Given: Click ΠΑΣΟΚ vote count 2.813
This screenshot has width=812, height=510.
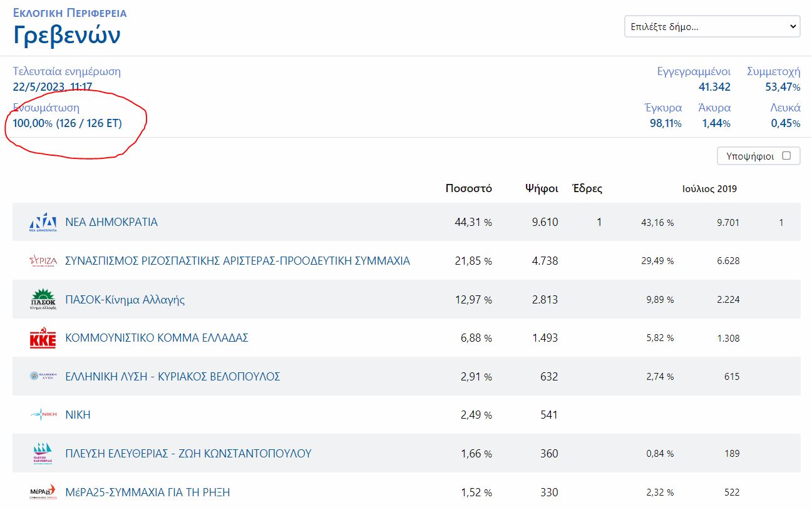Looking at the screenshot, I should point(545,300).
